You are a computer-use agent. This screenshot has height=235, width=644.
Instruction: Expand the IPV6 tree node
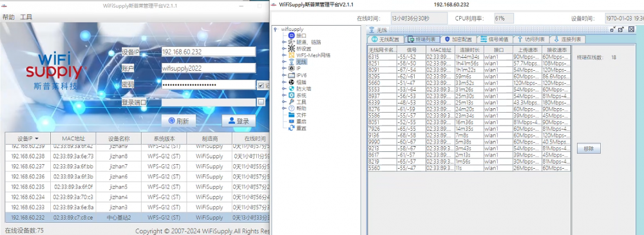[284, 75]
